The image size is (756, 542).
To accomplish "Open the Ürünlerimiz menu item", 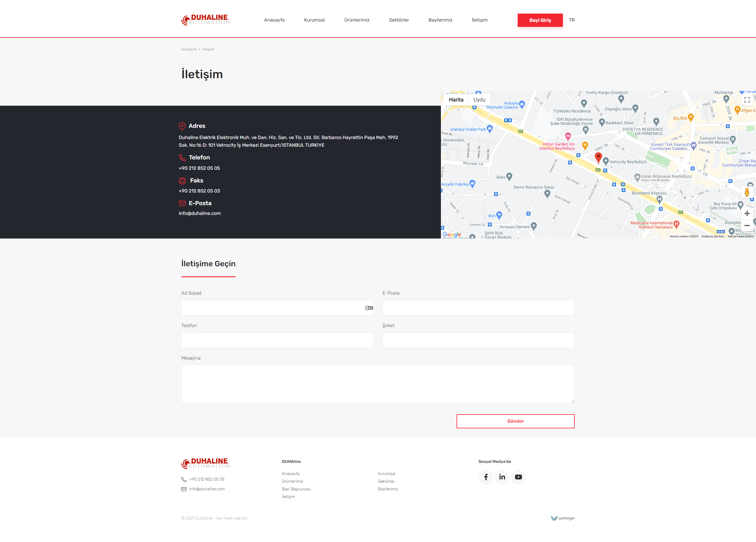I will [x=357, y=20].
